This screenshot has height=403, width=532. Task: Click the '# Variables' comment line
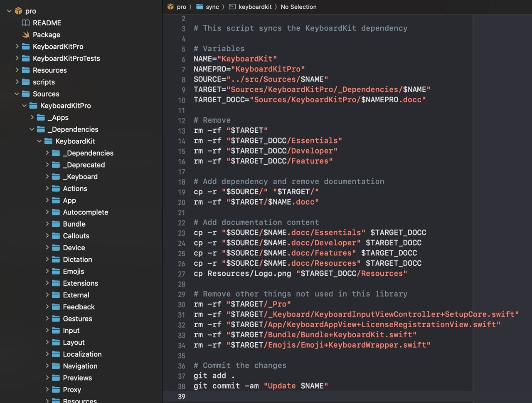click(x=219, y=49)
